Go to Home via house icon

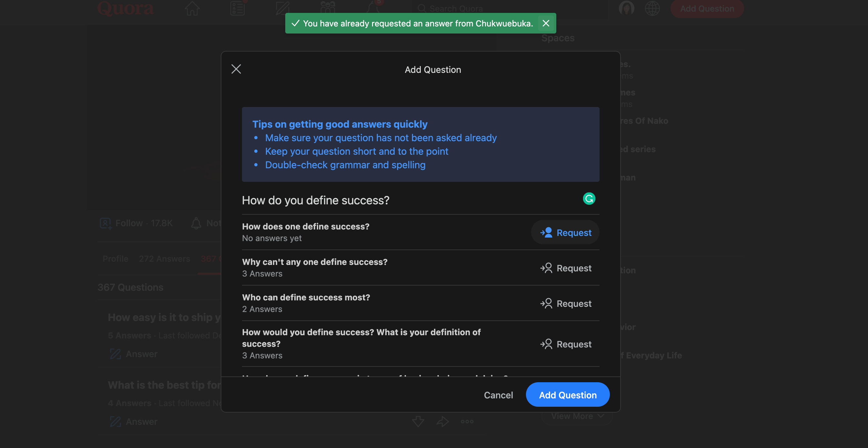[x=192, y=8]
